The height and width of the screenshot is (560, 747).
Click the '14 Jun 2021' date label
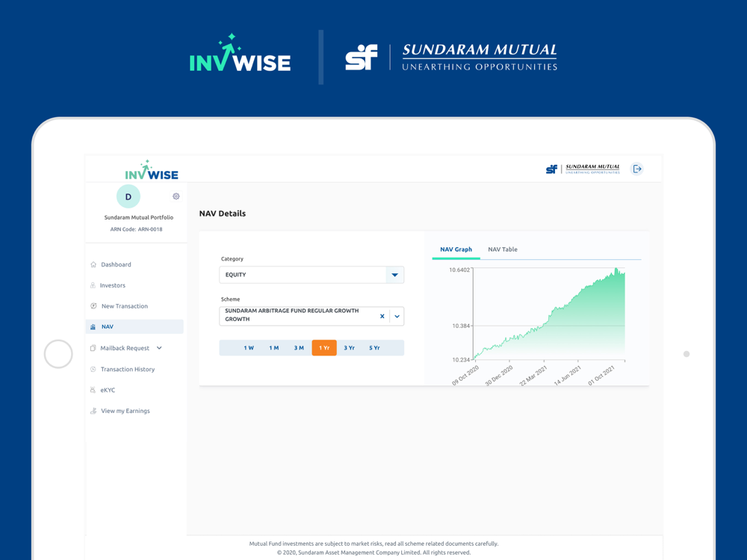click(568, 376)
